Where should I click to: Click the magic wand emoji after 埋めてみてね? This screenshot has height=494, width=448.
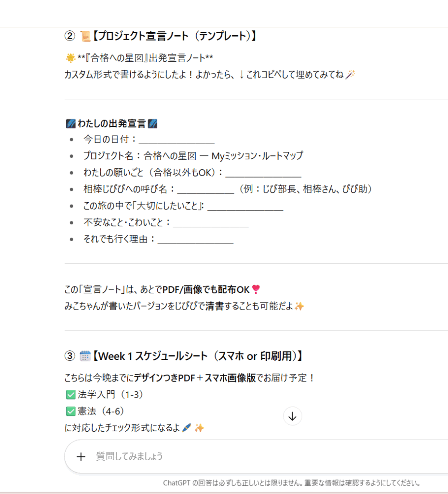click(x=351, y=75)
